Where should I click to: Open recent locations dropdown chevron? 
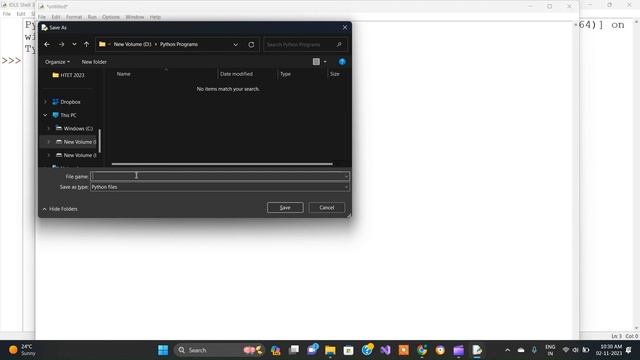[x=74, y=44]
